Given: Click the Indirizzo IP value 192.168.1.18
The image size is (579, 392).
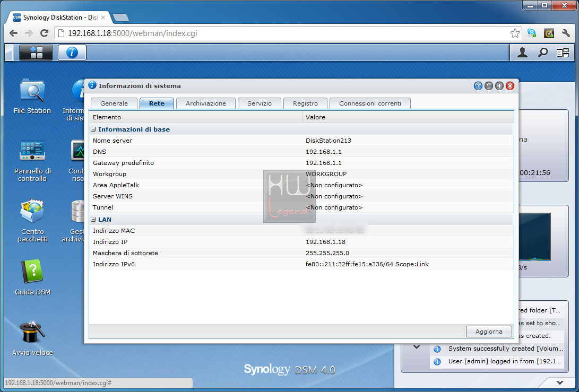Looking at the screenshot, I should 325,242.
